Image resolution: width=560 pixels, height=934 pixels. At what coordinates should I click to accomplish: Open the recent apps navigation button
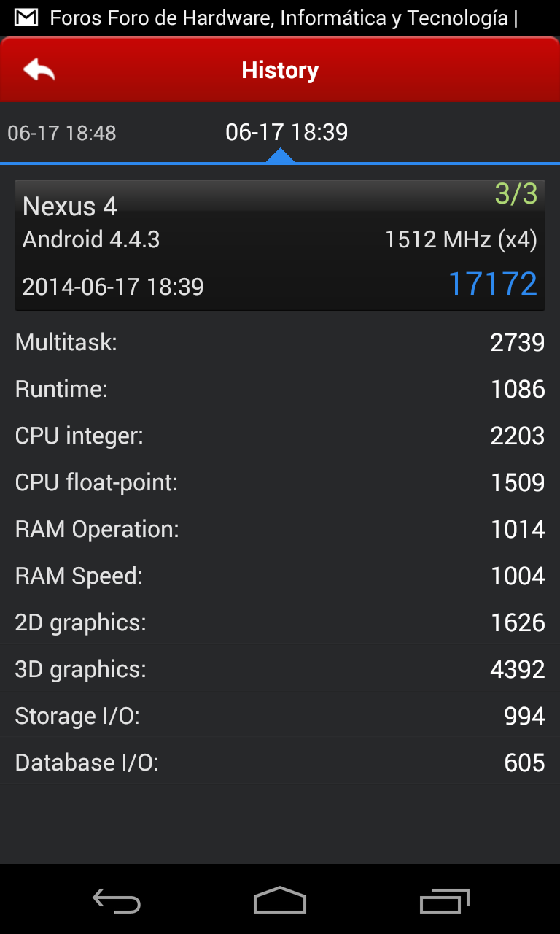[x=445, y=900]
